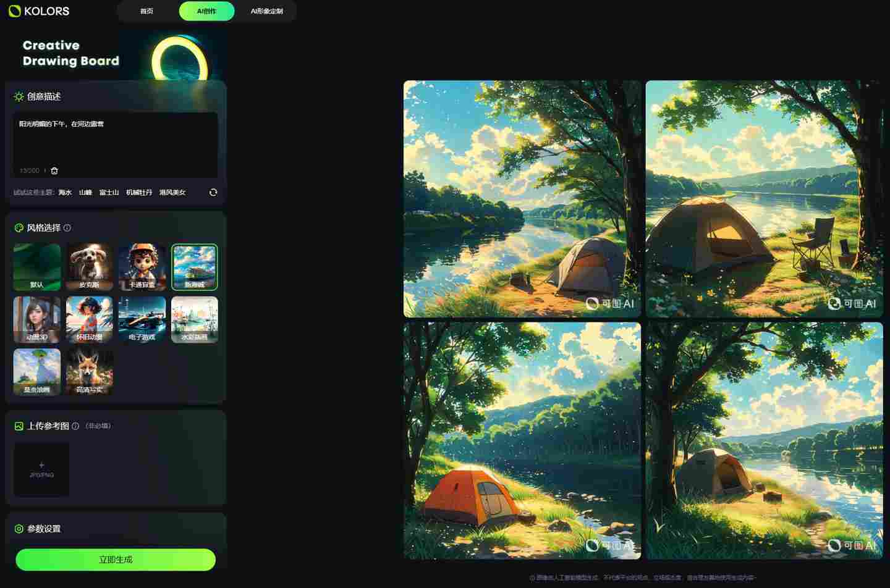
Task: Expand the 参数设置 section
Action: tap(44, 529)
